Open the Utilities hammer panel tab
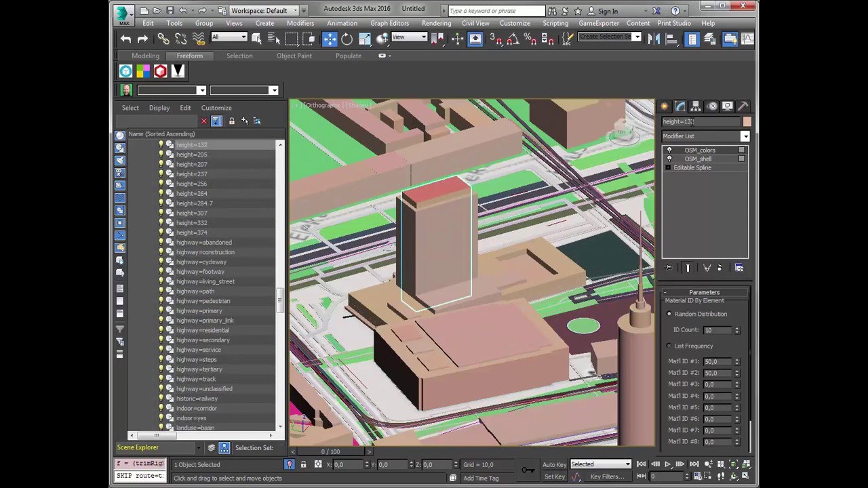 743,106
